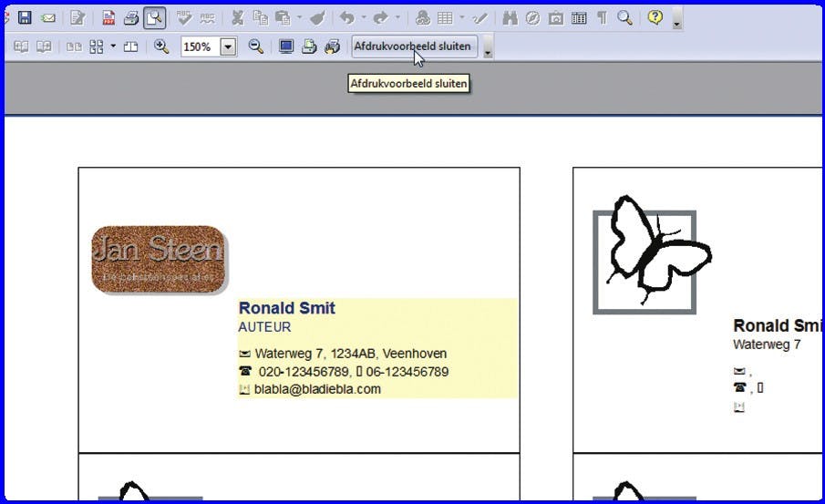Open the preview toolbar options arrow
The image size is (825, 504).
click(488, 47)
